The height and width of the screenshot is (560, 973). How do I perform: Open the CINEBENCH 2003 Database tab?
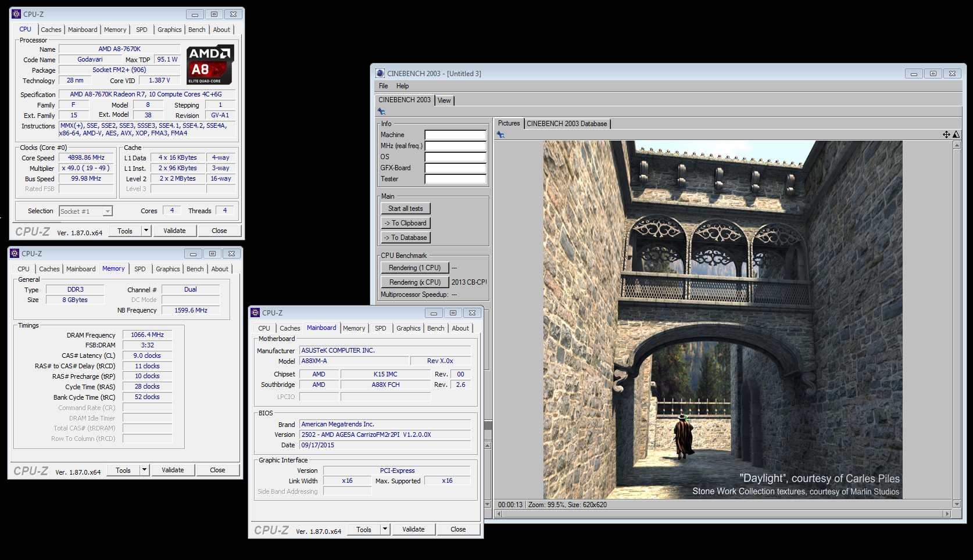[x=567, y=124]
